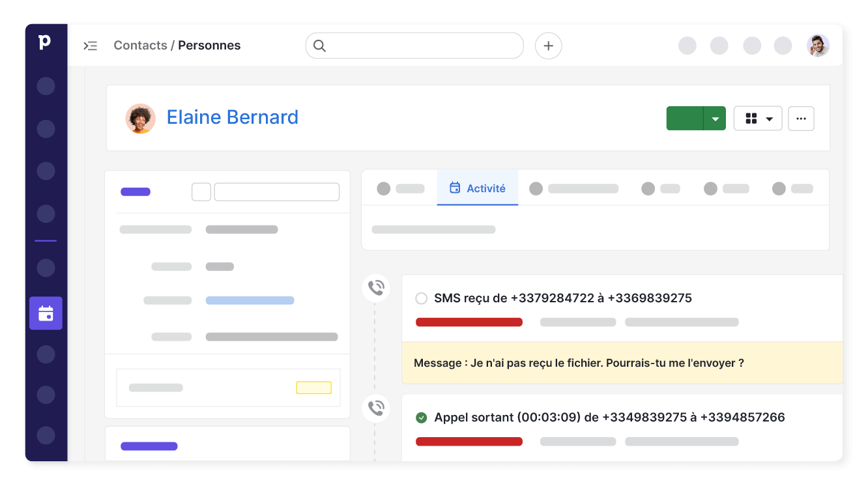Click the red progress bar under the SMS
This screenshot has height=486, width=868.
tap(469, 322)
